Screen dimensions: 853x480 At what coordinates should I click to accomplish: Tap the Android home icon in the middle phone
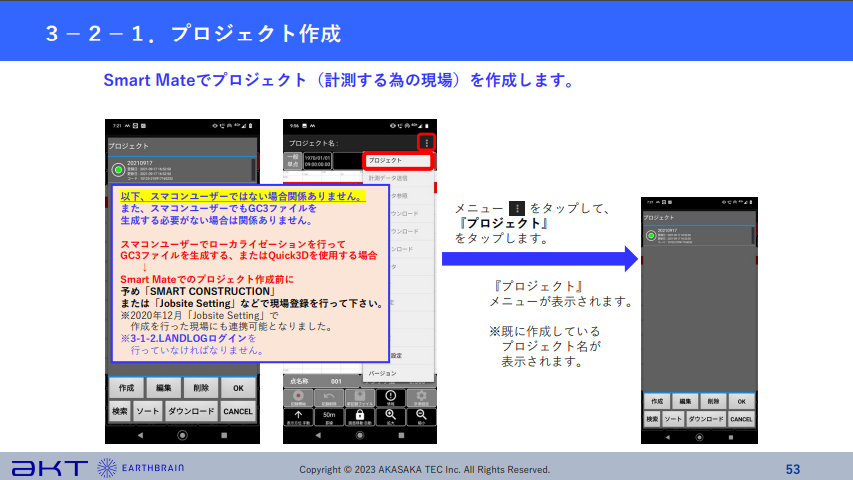tap(360, 435)
